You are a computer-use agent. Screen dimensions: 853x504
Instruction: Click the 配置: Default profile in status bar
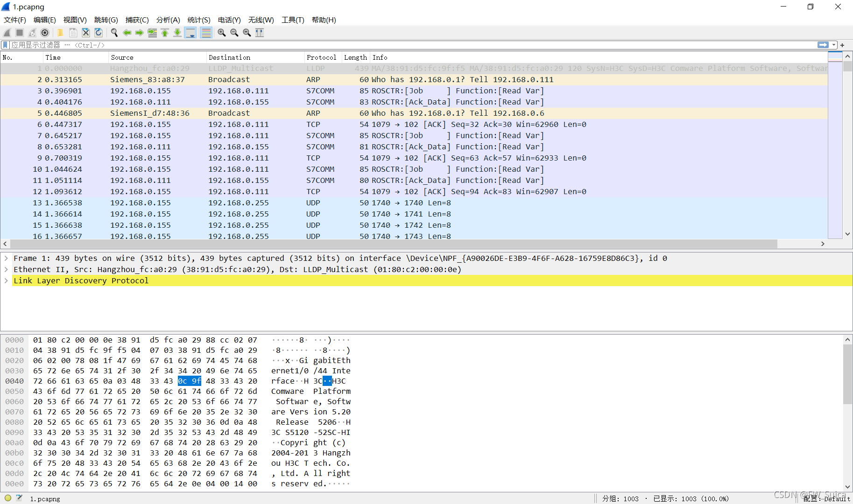coord(826,498)
